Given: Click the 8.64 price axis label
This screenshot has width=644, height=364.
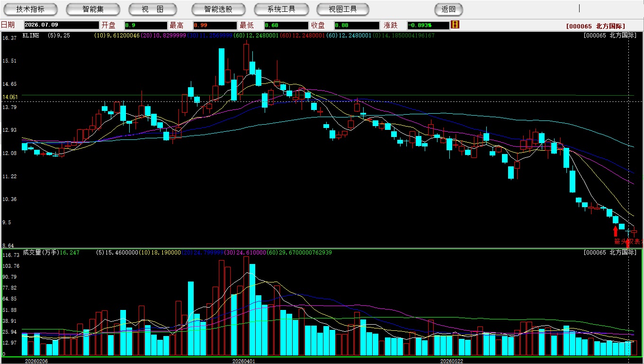Looking at the screenshot, I should tap(9, 246).
